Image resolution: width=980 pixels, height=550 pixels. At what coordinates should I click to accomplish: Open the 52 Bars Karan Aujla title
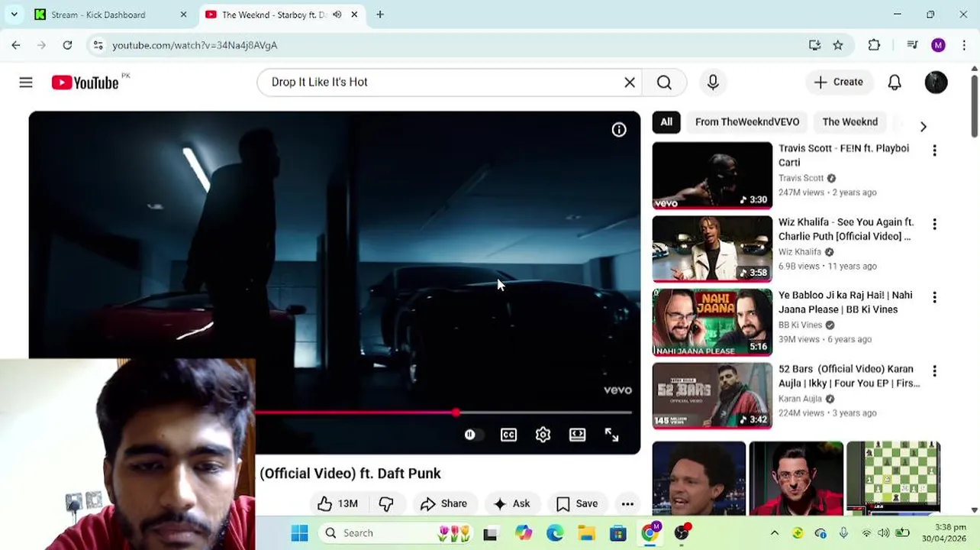coord(849,376)
